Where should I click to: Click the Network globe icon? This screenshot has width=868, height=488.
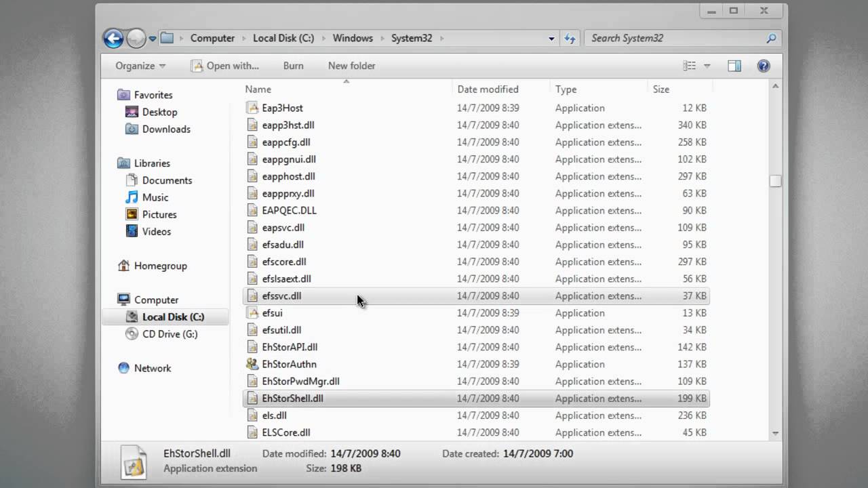pyautogui.click(x=123, y=368)
